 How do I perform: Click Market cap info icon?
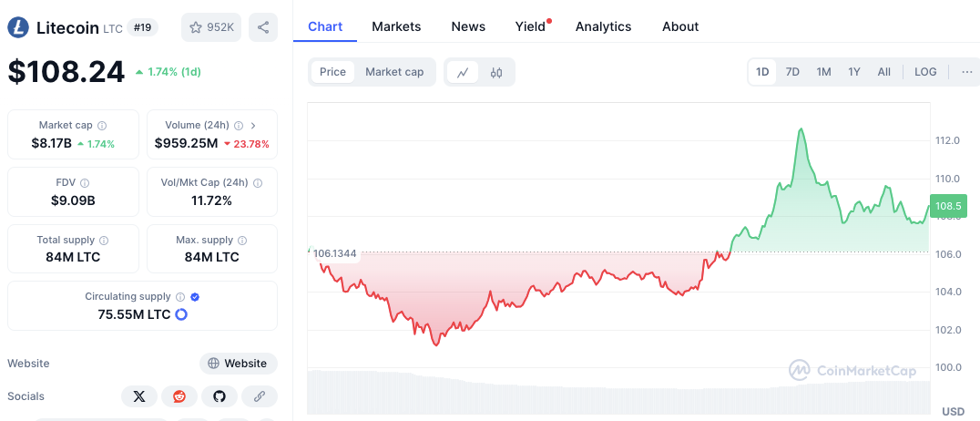tap(102, 126)
